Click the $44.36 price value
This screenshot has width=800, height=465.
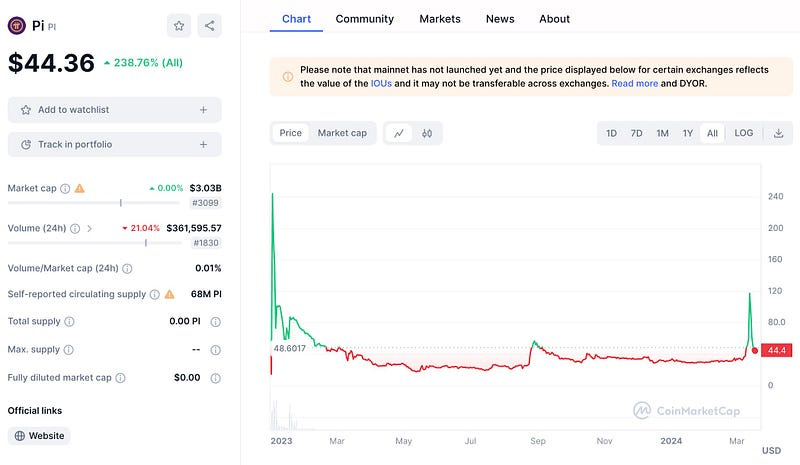(x=52, y=63)
